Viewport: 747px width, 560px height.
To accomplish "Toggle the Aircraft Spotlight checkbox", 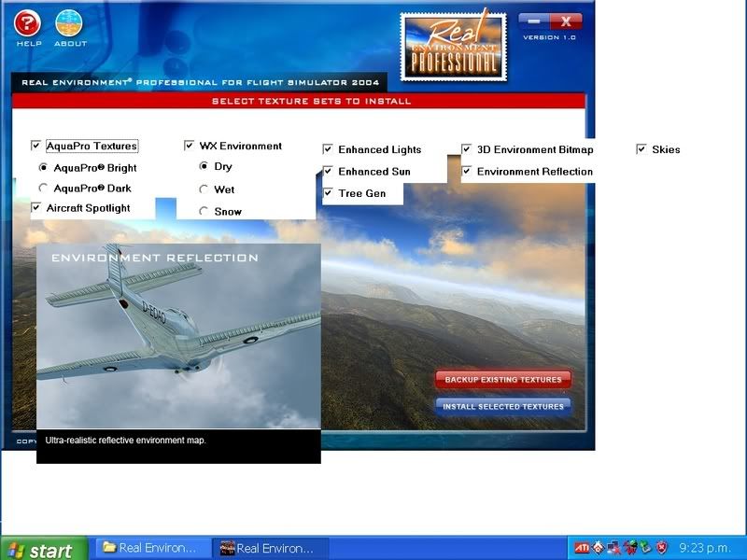I will 36,207.
